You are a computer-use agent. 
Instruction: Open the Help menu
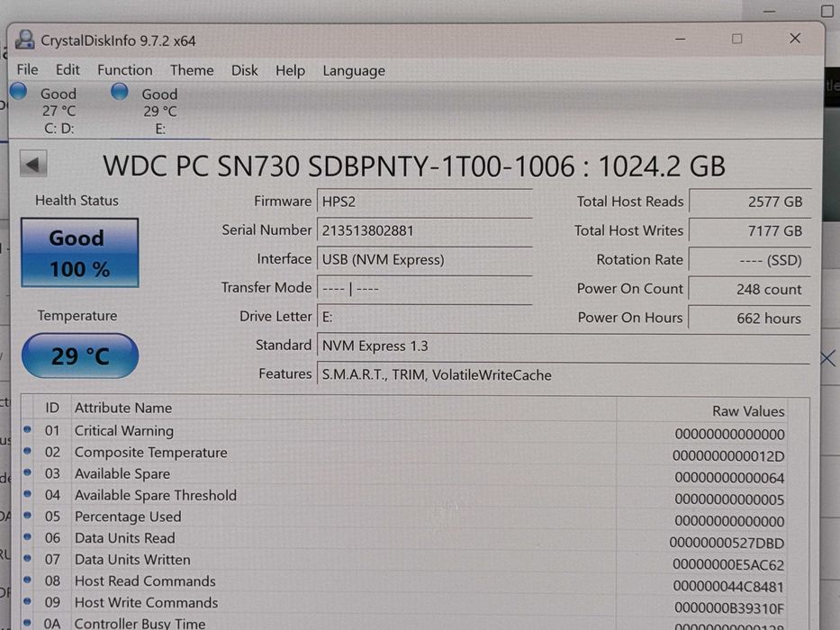290,71
